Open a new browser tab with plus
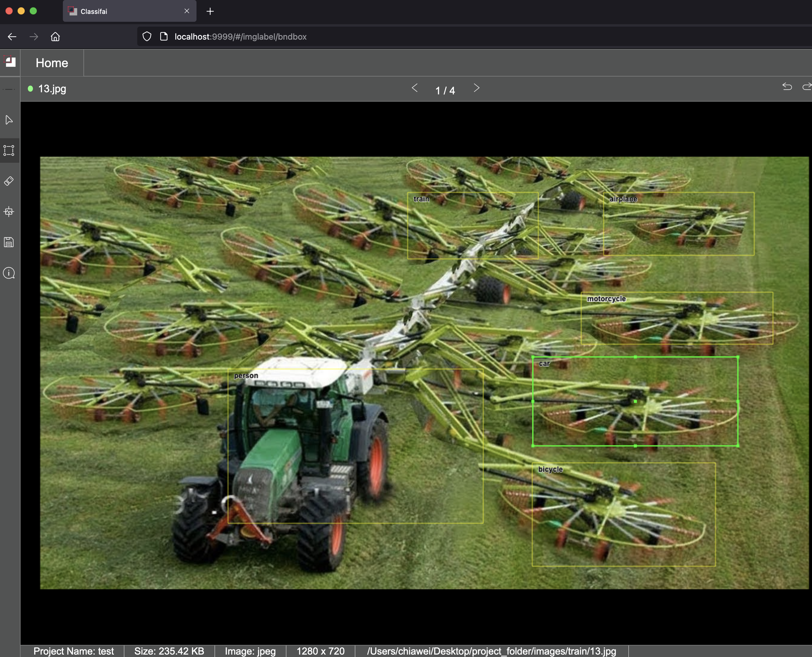Image resolution: width=812 pixels, height=657 pixels. pyautogui.click(x=210, y=11)
